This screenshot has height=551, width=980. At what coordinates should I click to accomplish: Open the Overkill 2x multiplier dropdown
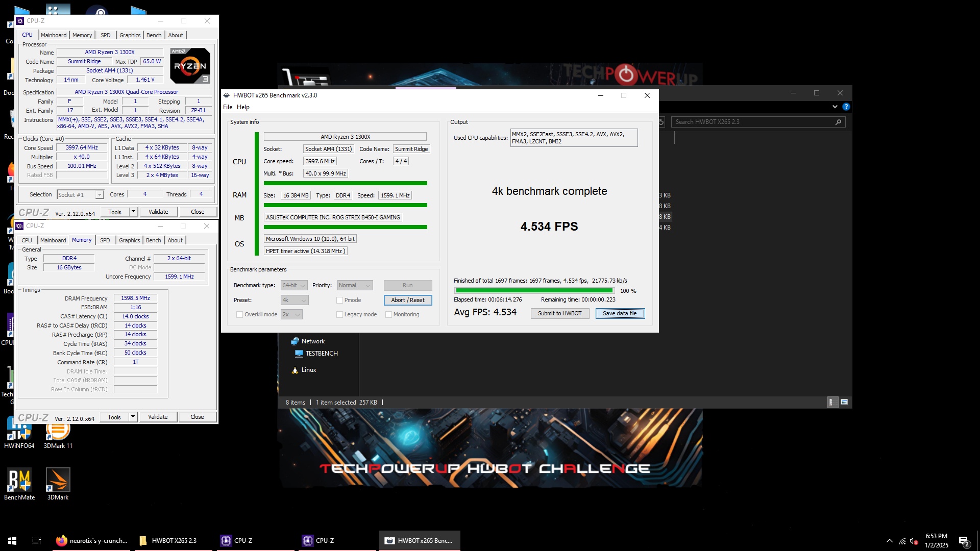(x=291, y=314)
